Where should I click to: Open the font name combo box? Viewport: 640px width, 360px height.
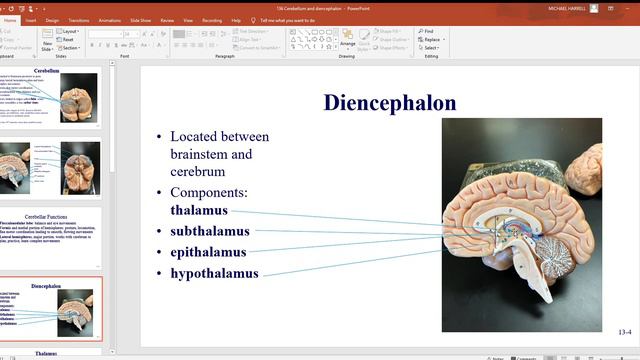pyautogui.click(x=105, y=34)
